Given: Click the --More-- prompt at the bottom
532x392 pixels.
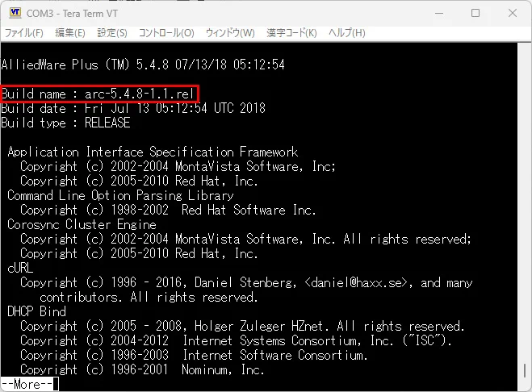Looking at the screenshot, I should click(x=27, y=385).
